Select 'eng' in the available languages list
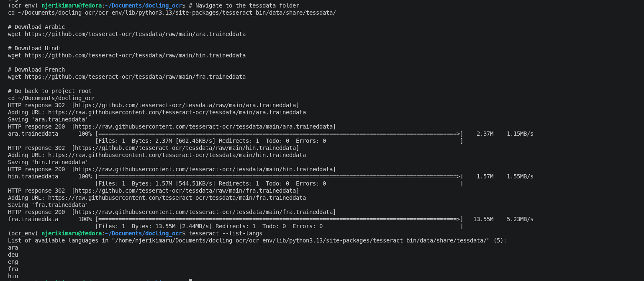Viewport: 644px width, 281px height. [13, 262]
